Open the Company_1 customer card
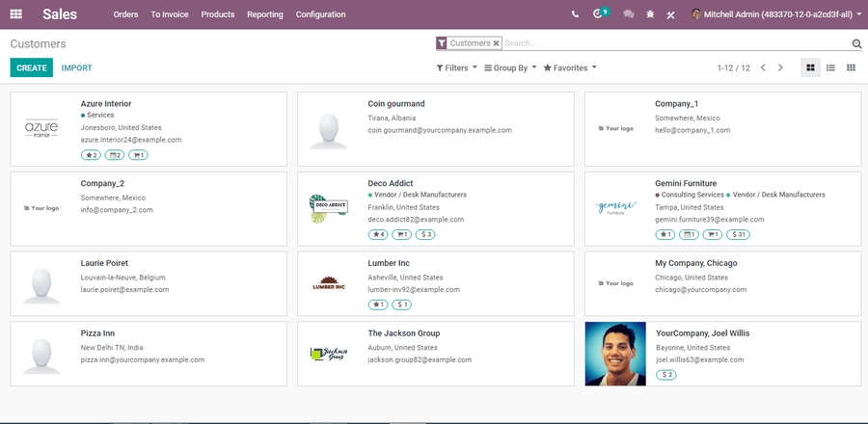Viewport: 868px width, 424px height. (x=723, y=129)
